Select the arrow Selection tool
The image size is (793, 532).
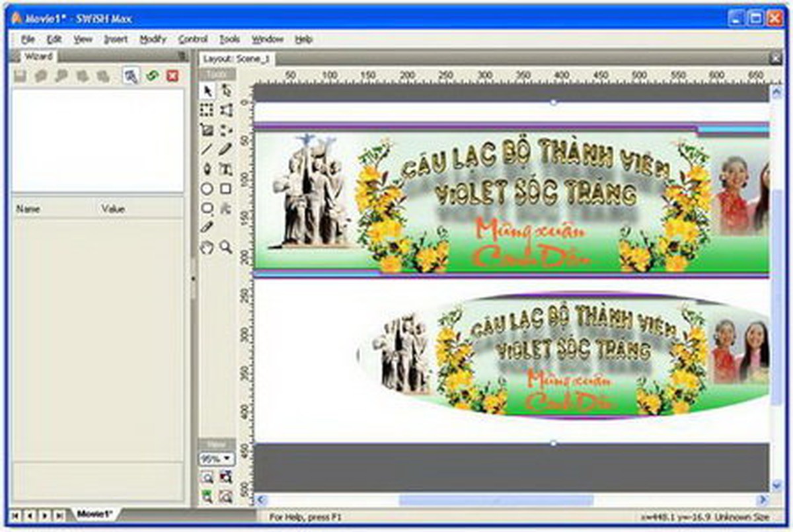(x=208, y=92)
